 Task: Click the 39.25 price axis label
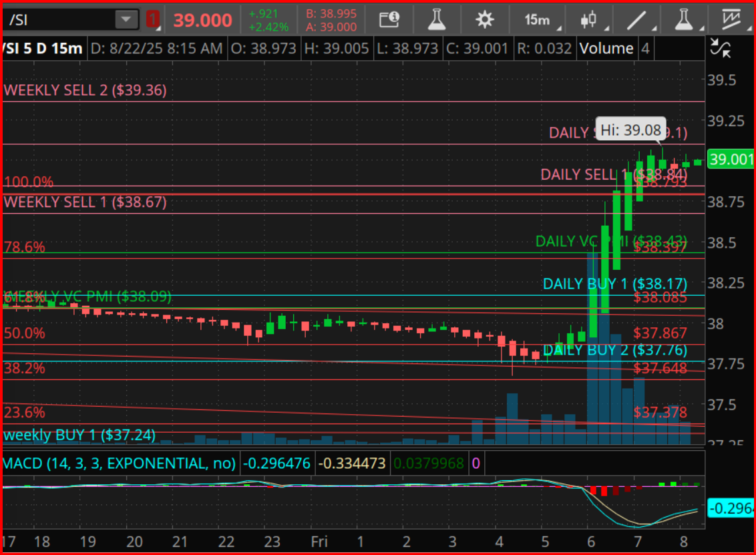tap(726, 121)
